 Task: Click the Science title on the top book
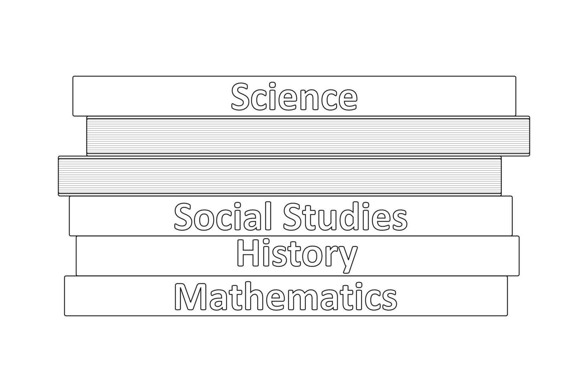(294, 96)
